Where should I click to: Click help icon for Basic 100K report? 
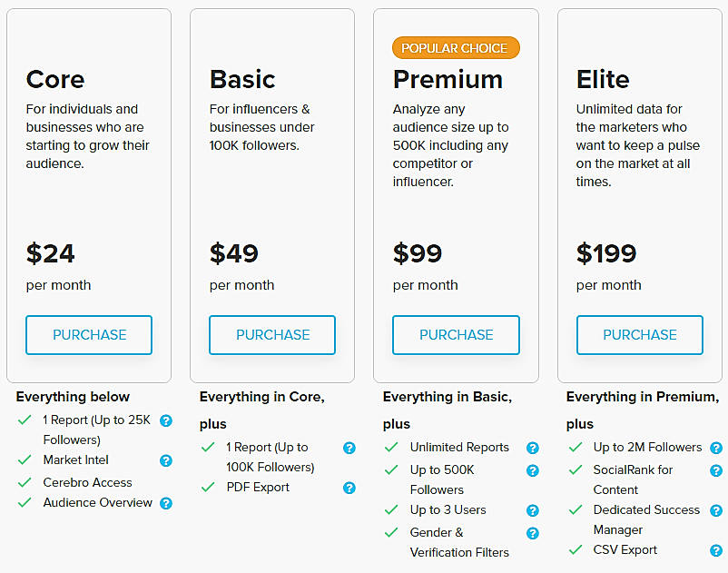(349, 448)
